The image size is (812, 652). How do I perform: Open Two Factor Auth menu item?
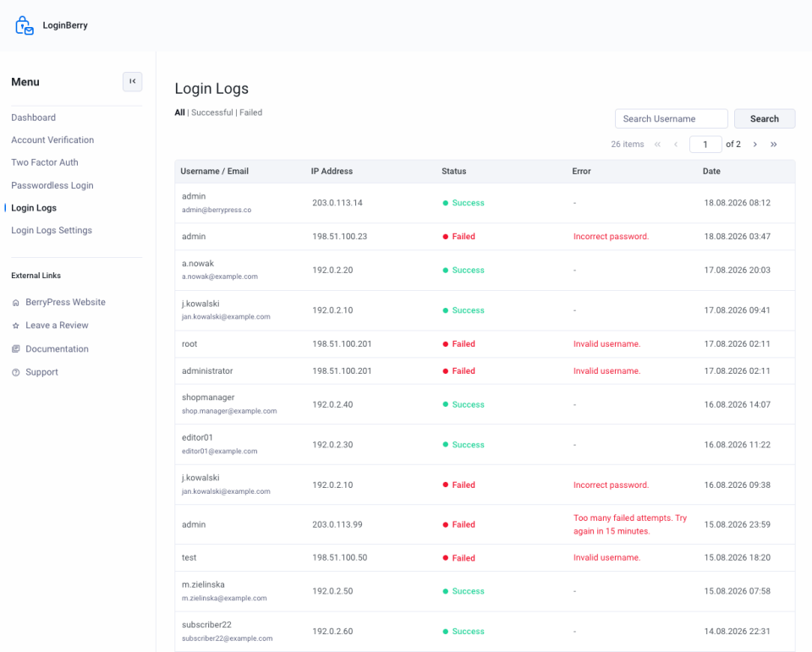[x=45, y=162]
